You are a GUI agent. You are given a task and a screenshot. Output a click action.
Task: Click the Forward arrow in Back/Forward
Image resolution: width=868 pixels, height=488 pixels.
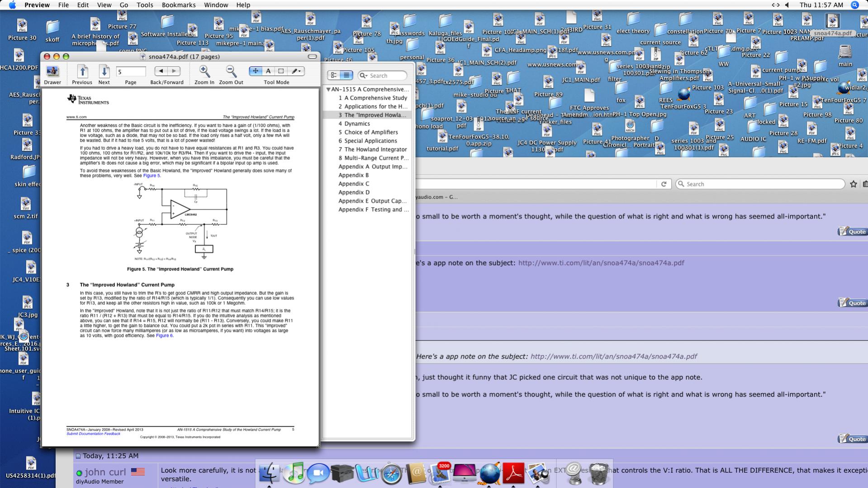coord(174,71)
